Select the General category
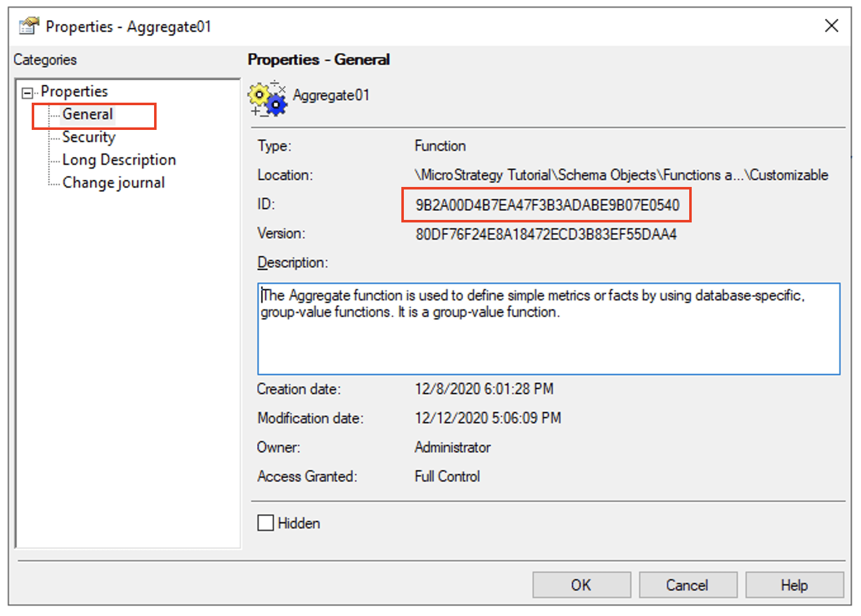The height and width of the screenshot is (616, 861). (87, 115)
